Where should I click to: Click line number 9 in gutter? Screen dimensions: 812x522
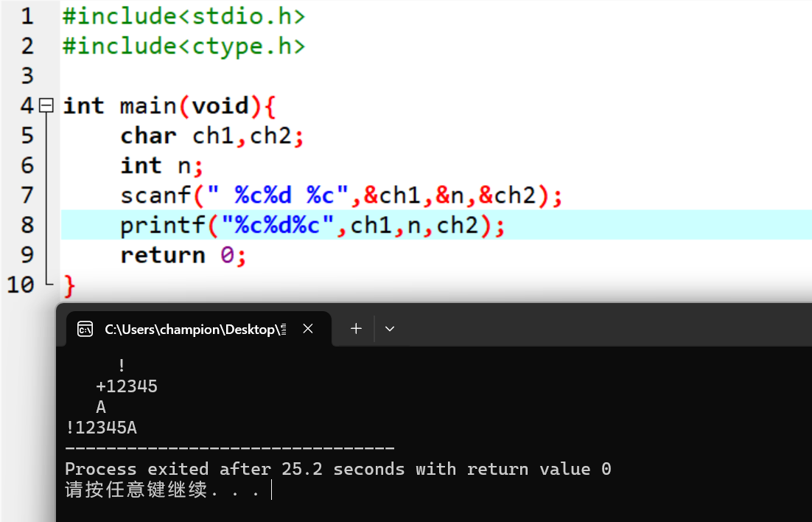click(27, 255)
